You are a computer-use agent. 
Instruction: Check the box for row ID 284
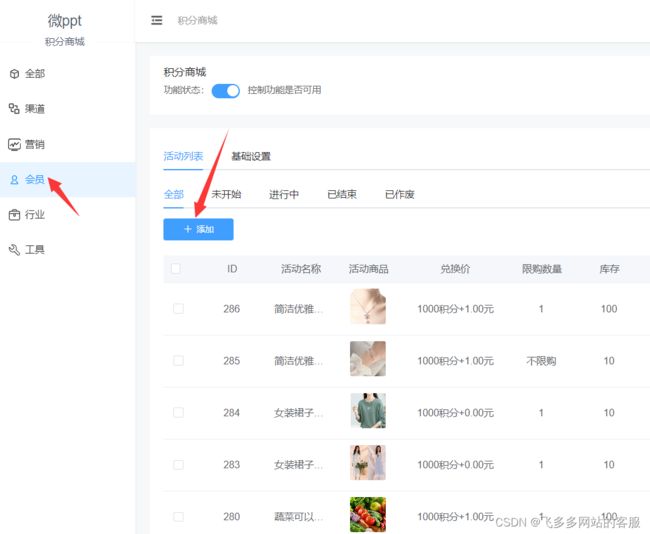[x=178, y=413]
